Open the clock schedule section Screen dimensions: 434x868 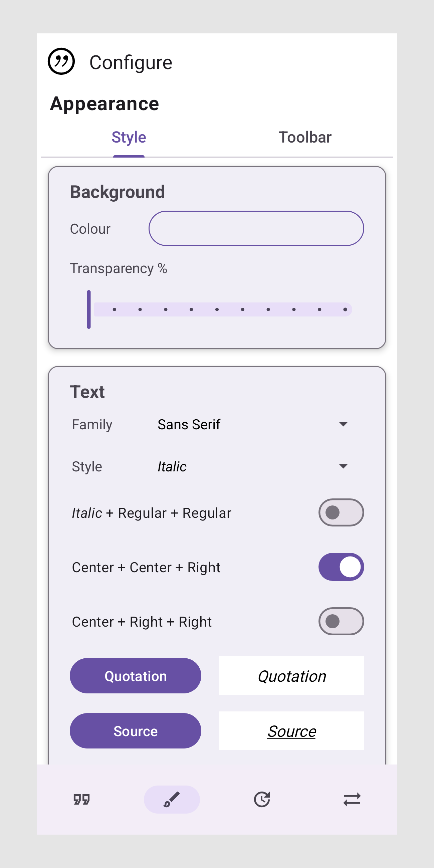pyautogui.click(x=262, y=799)
